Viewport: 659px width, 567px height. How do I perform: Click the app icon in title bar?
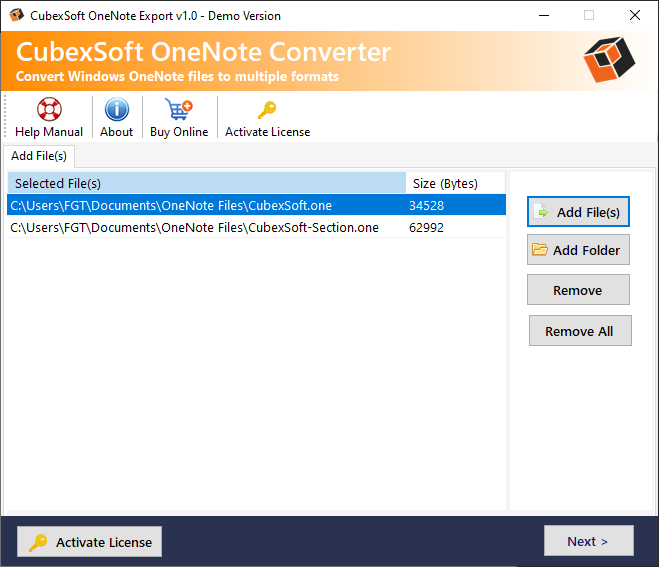point(16,15)
